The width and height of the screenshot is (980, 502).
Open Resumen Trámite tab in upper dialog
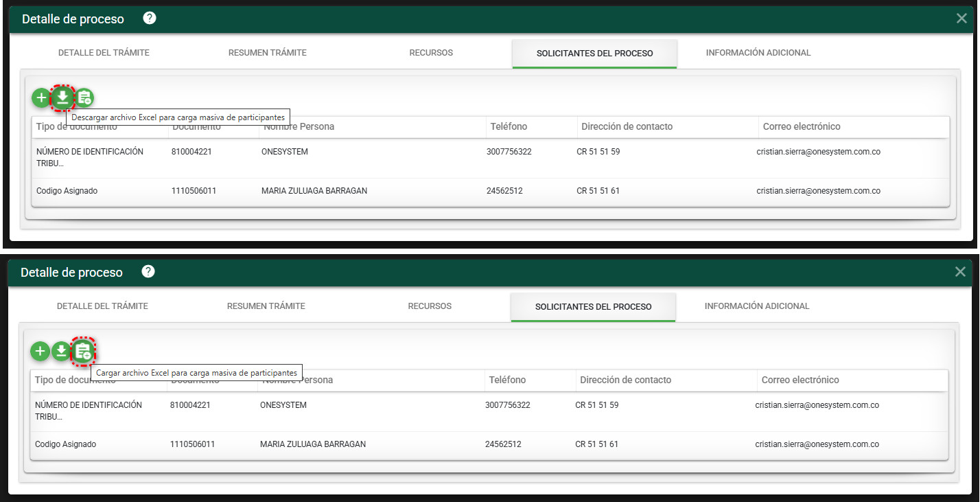pyautogui.click(x=268, y=53)
